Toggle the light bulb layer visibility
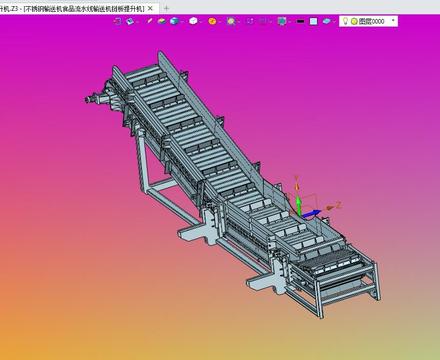This screenshot has height=360, width=440. point(345,21)
